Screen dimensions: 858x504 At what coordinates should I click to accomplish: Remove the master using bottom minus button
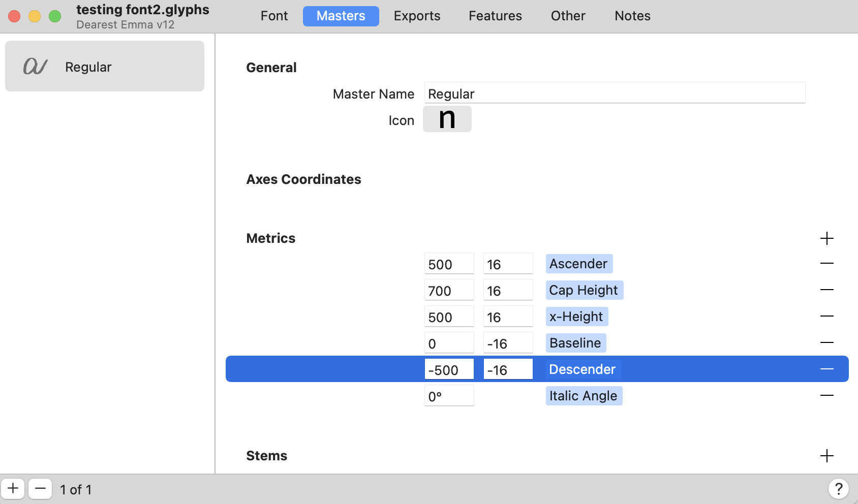click(x=40, y=489)
